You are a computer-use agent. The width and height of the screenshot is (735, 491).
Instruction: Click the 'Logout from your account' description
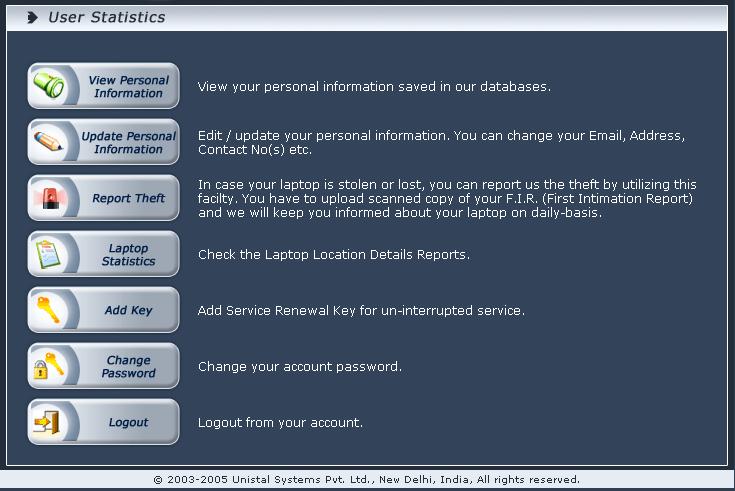point(280,423)
